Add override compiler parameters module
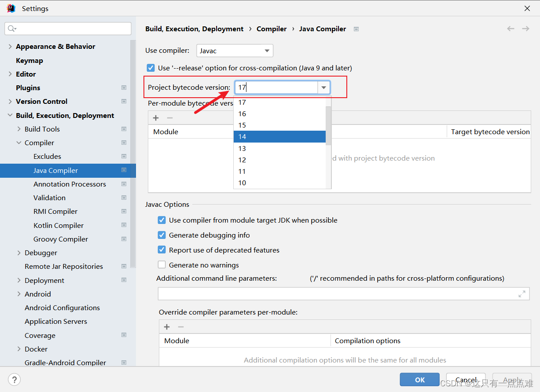540x392 pixels. pyautogui.click(x=167, y=327)
